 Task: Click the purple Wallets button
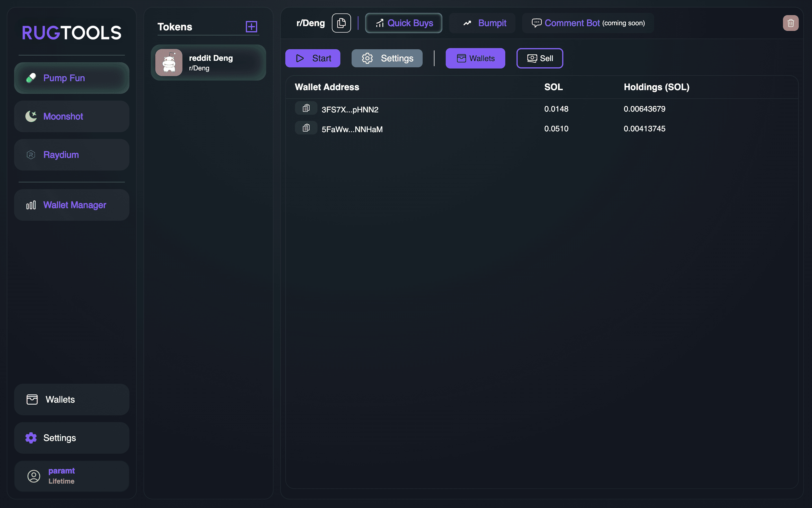coord(475,58)
